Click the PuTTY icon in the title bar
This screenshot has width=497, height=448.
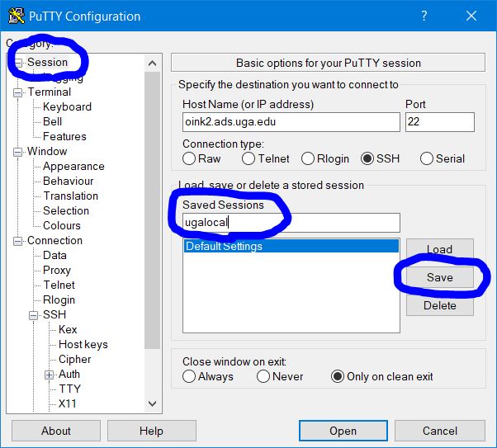(x=17, y=16)
